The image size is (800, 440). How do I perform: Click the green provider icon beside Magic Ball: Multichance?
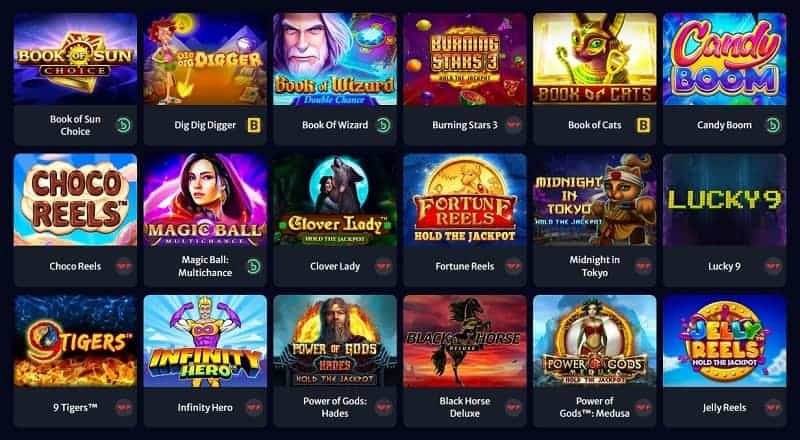254,266
